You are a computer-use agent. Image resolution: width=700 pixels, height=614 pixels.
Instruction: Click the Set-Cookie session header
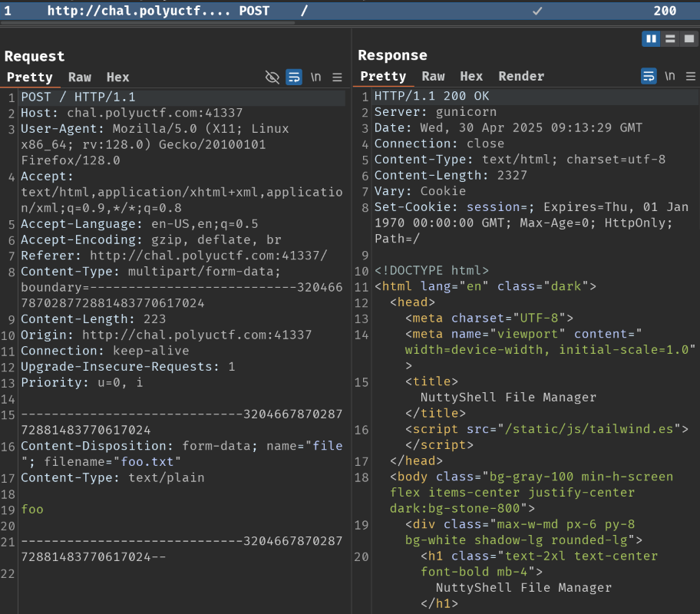click(531, 223)
